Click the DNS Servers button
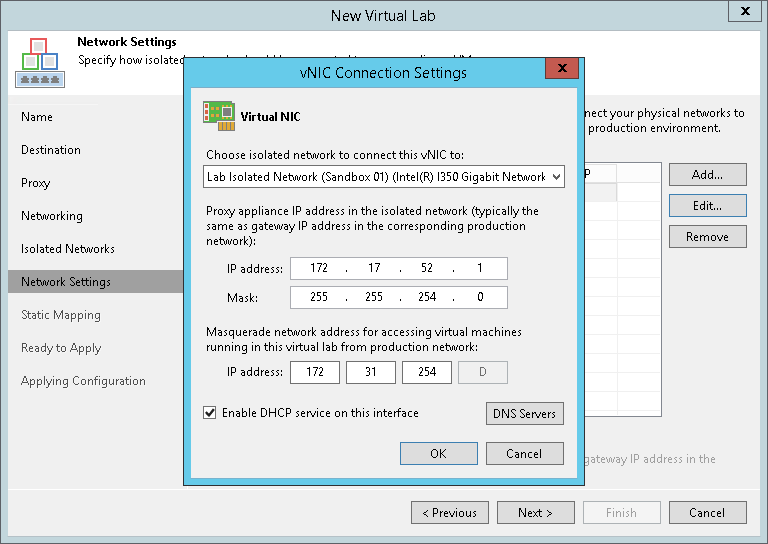 click(x=525, y=414)
